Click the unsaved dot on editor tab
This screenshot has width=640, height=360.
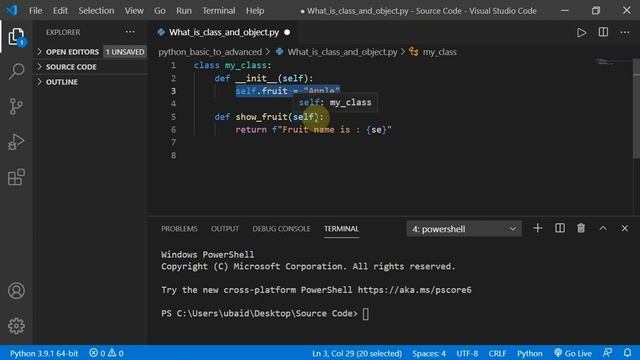click(x=287, y=32)
